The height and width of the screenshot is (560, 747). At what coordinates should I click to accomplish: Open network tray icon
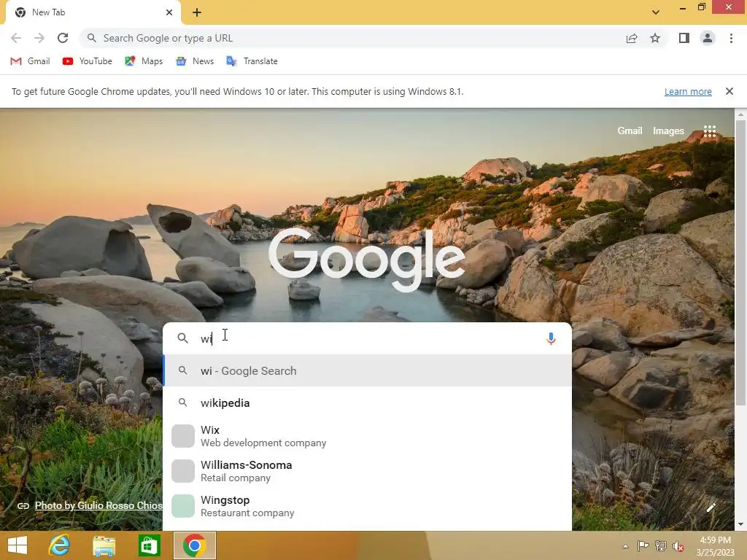661,546
